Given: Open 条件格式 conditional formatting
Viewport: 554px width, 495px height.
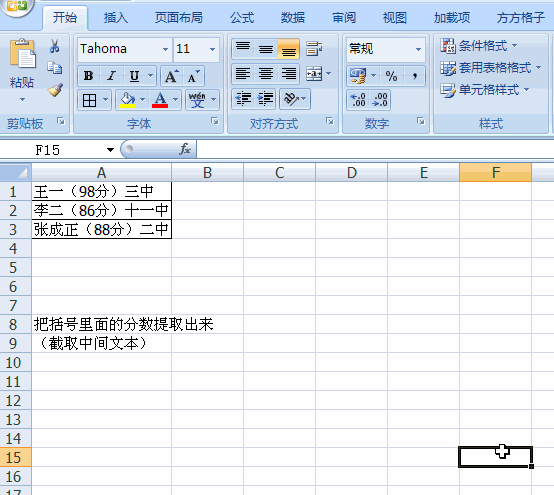Looking at the screenshot, I should click(479, 46).
